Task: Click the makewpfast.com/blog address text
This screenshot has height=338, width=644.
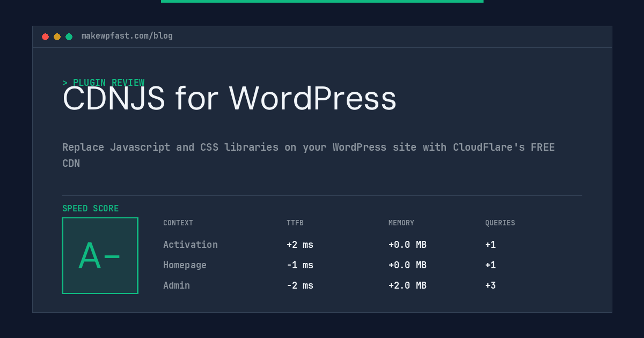Action: pyautogui.click(x=127, y=36)
